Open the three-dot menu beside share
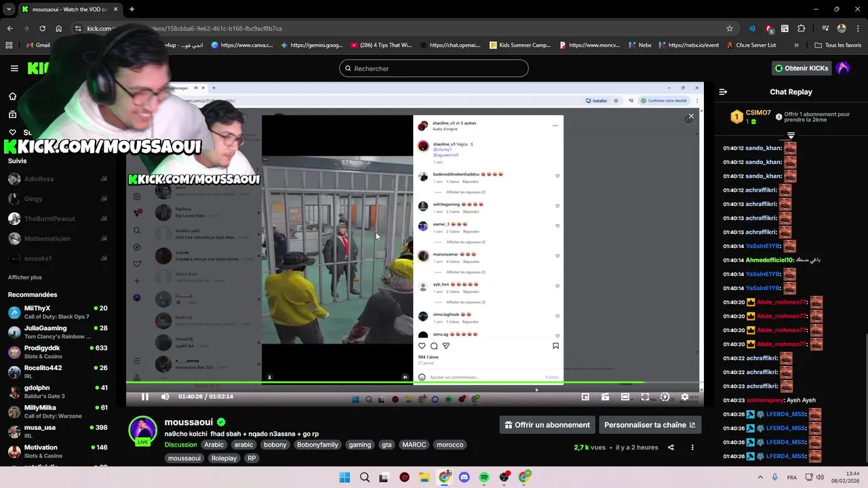The height and width of the screenshot is (488, 868). click(692, 447)
